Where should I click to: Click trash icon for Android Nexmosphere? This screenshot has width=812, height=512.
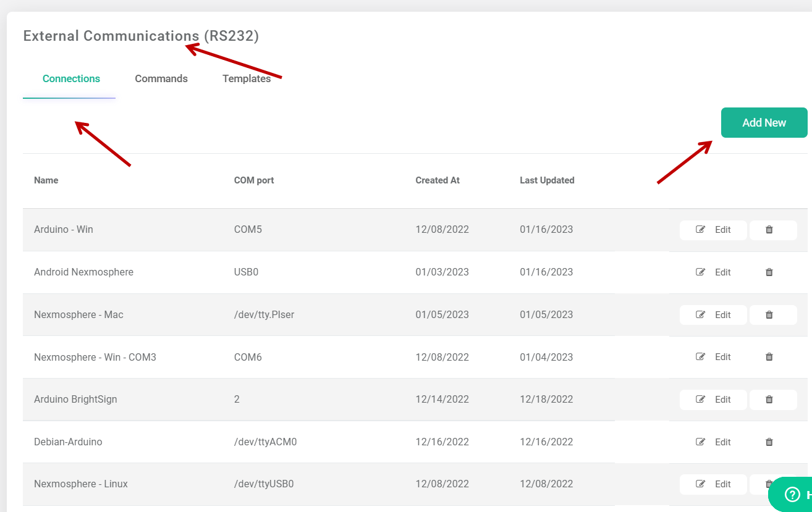pyautogui.click(x=769, y=272)
